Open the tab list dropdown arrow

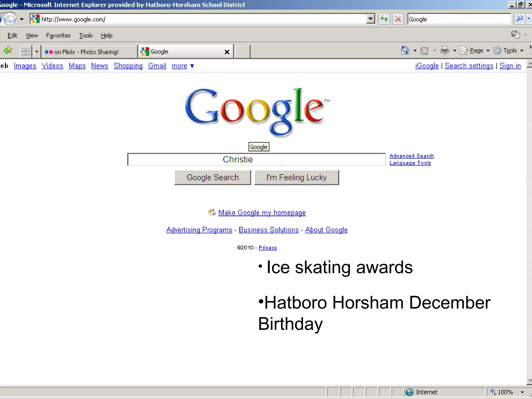coord(36,51)
